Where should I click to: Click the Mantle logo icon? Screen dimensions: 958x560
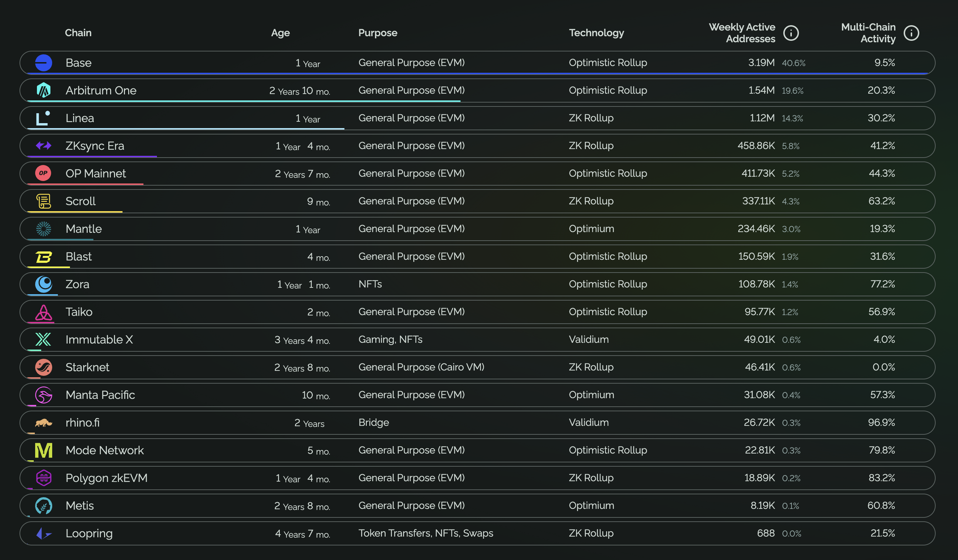tap(43, 229)
